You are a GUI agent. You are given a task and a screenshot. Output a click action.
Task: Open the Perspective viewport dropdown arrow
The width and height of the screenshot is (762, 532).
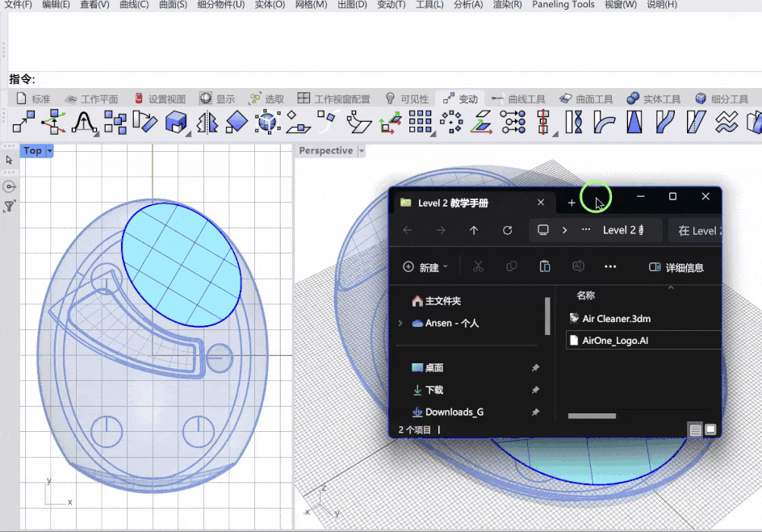[x=362, y=151]
